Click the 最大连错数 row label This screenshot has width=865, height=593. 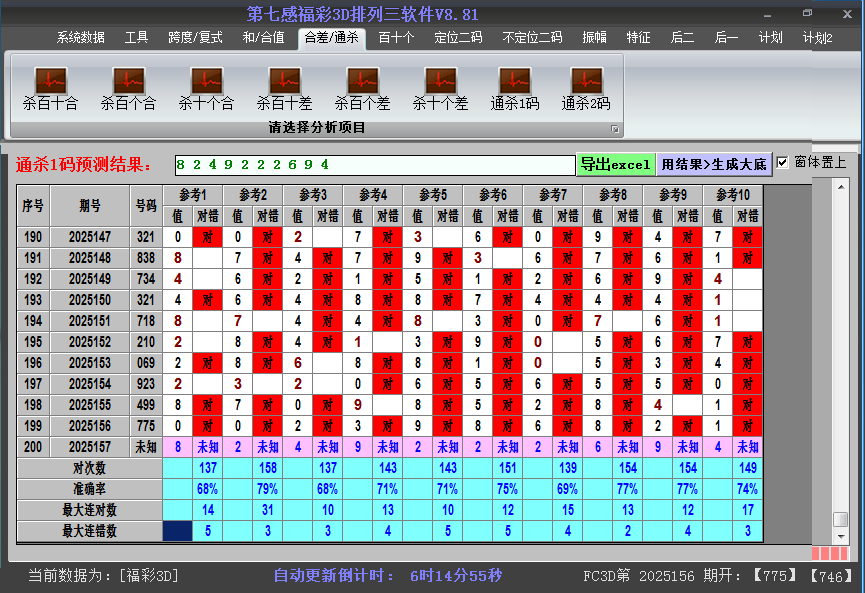pos(89,531)
